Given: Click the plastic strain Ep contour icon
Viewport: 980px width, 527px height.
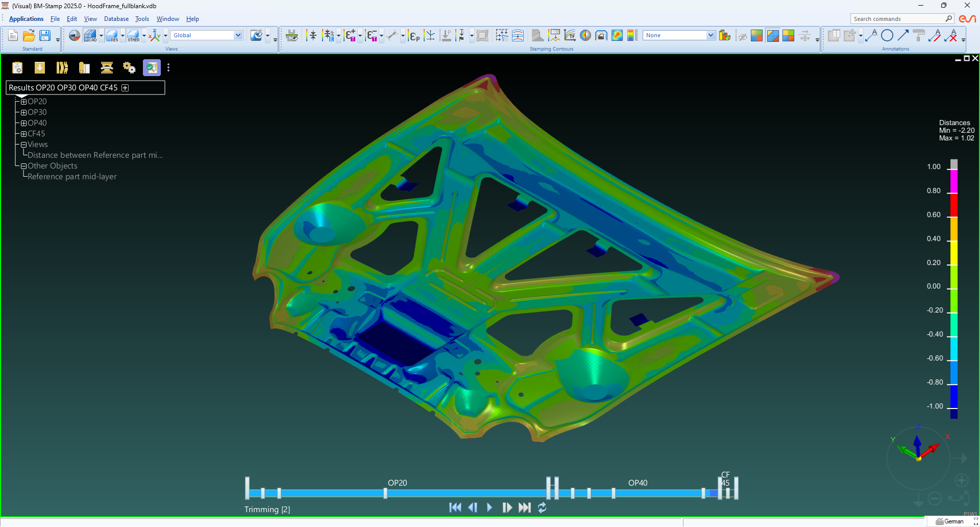Looking at the screenshot, I should (414, 36).
